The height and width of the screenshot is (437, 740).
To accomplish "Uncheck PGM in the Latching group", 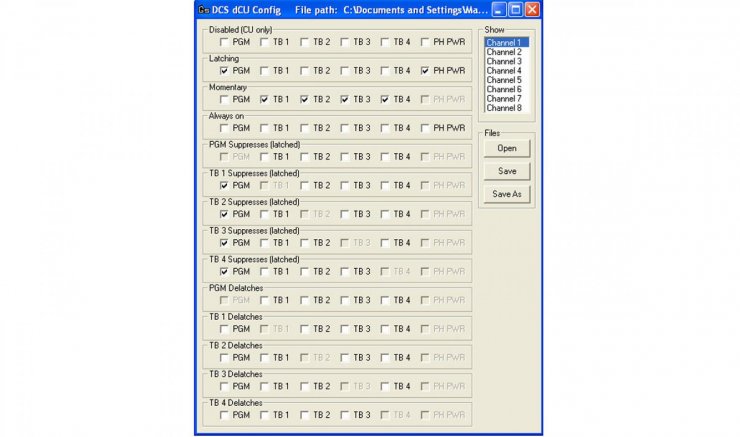I will point(224,71).
